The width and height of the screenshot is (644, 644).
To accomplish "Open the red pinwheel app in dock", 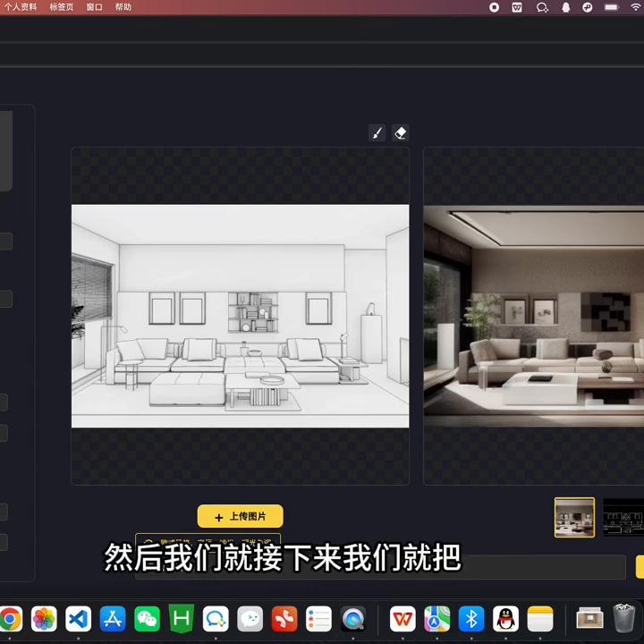I will click(284, 619).
